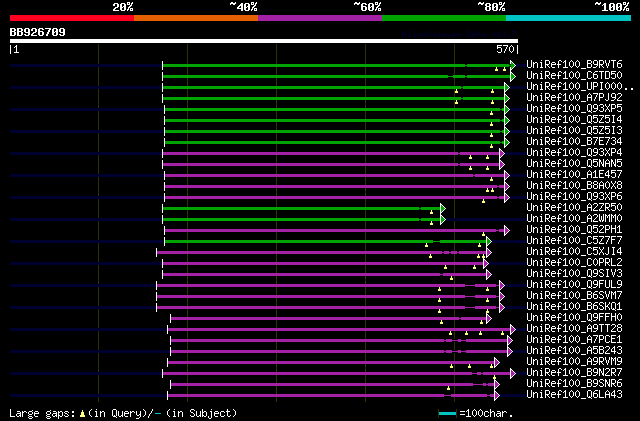
Task: Click the green alignment bar of UniRef100_A2WMM0
Action: [301, 220]
